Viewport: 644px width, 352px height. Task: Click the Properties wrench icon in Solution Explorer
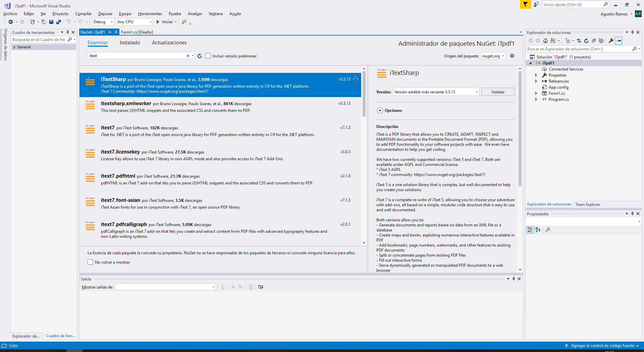(x=611, y=41)
